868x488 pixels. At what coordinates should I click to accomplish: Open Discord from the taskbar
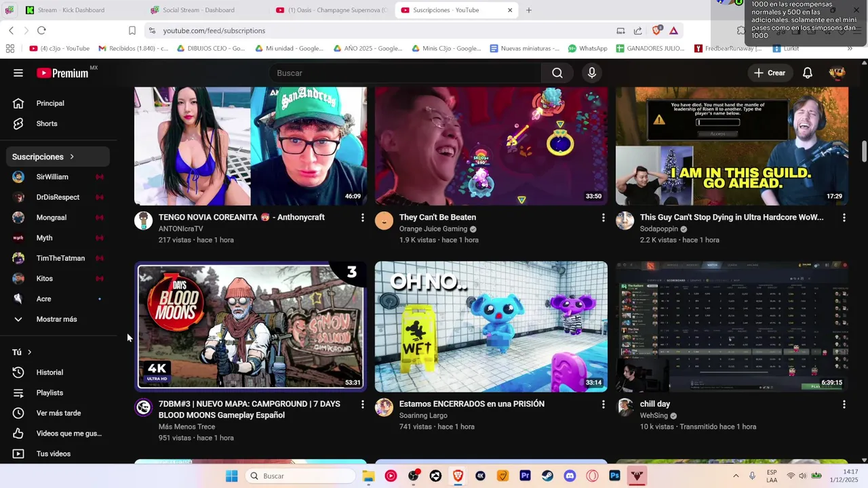pyautogui.click(x=570, y=476)
